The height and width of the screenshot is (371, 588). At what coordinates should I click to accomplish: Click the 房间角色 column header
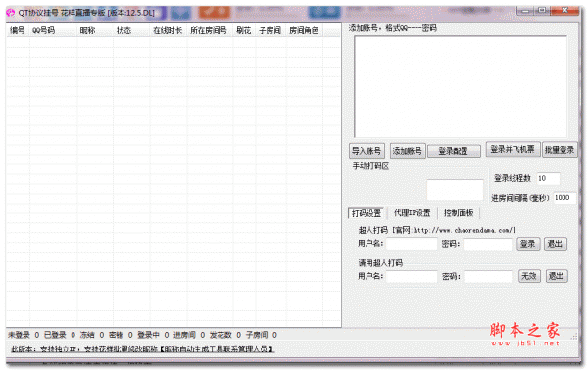pos(304,30)
